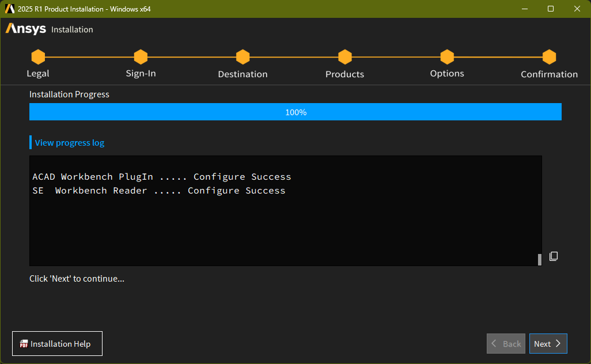Click the 100% installation progress bar
The width and height of the screenshot is (591, 364).
(295, 112)
